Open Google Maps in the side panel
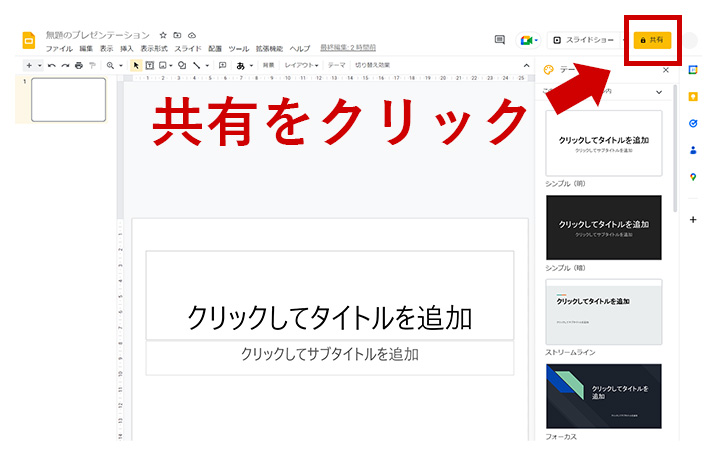 pos(693,177)
